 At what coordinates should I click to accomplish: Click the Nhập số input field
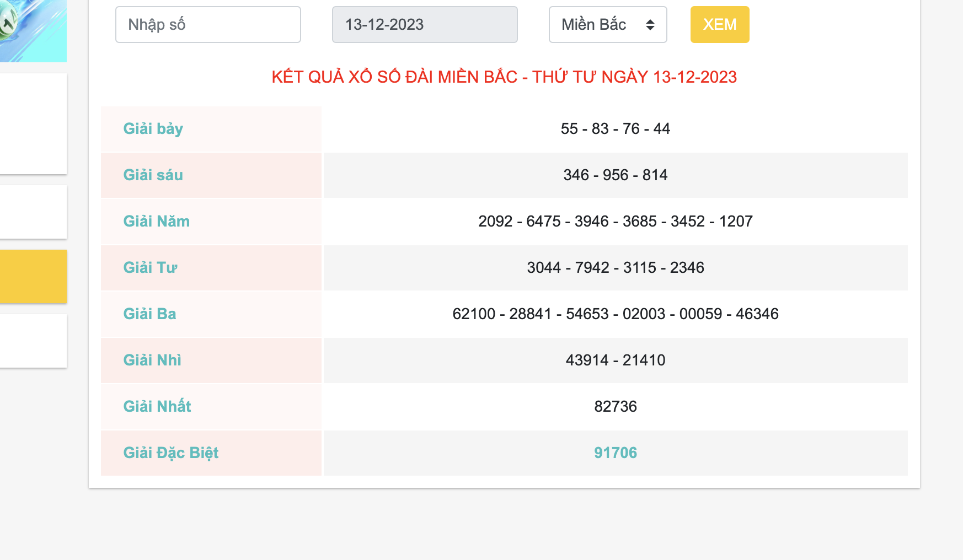tap(208, 25)
